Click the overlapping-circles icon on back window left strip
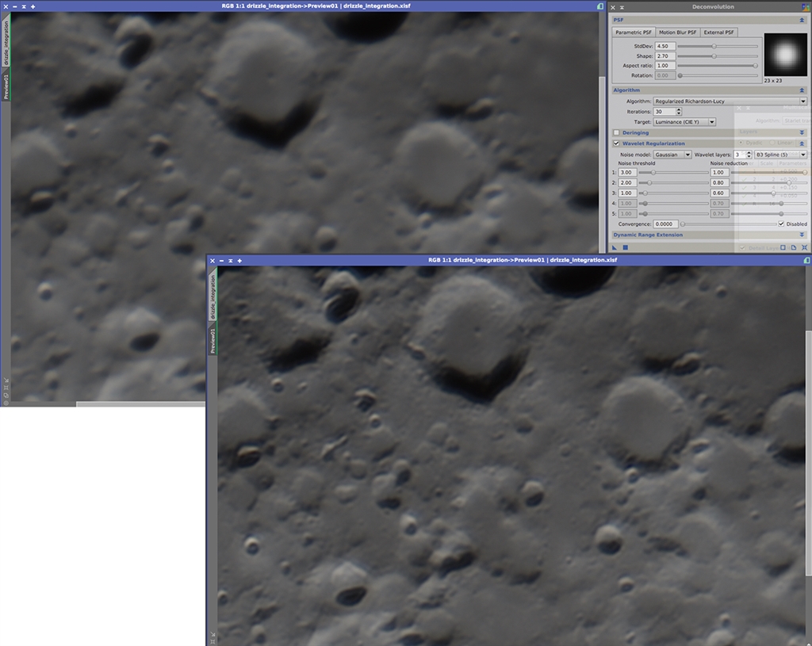 (6, 395)
